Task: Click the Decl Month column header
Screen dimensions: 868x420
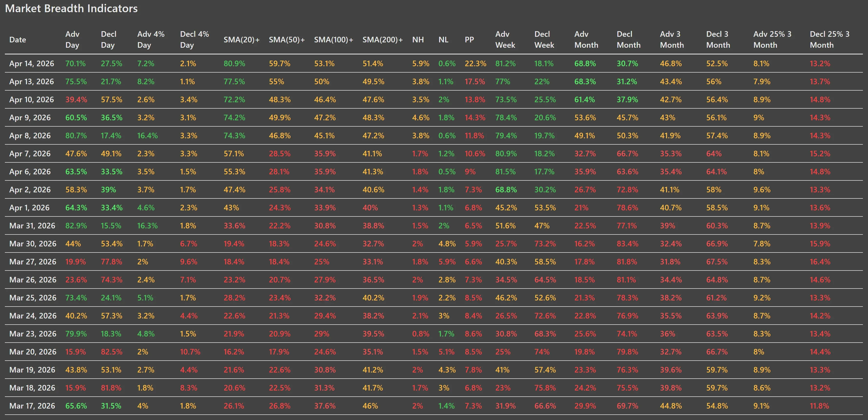Action: click(x=628, y=40)
